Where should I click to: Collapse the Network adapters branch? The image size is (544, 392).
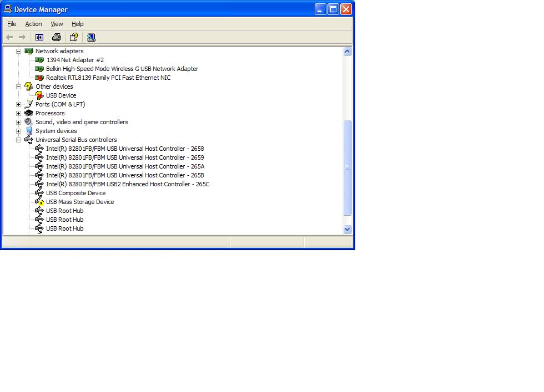[x=18, y=52]
